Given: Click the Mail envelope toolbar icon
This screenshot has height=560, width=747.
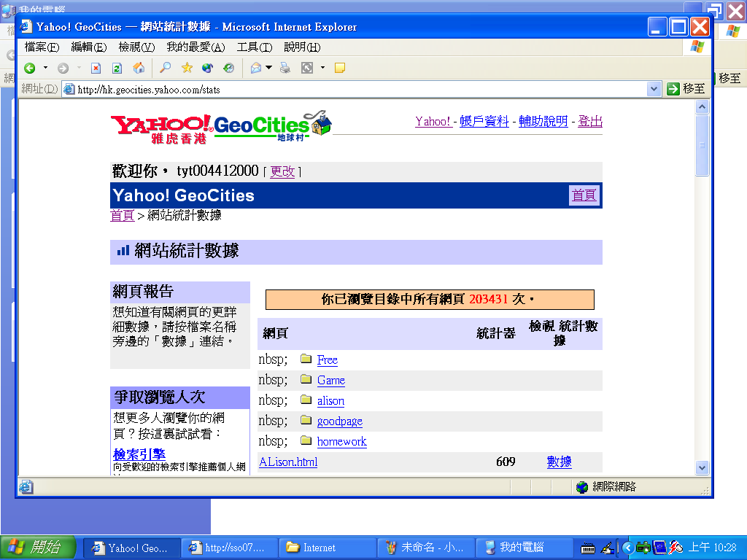Looking at the screenshot, I should click(256, 68).
